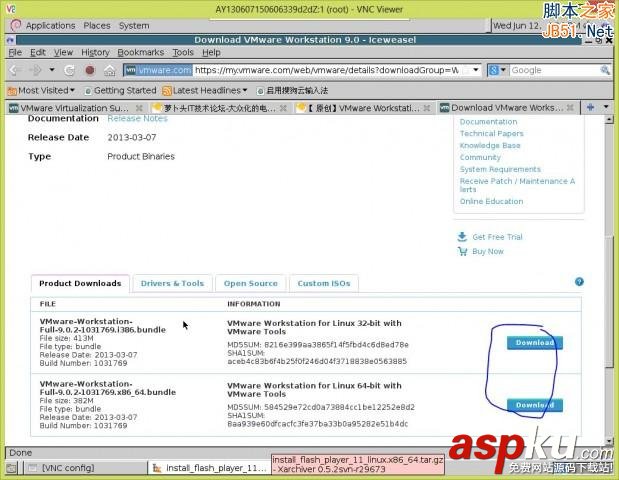
Task: Select the Drivers & Tools tab
Action: [x=172, y=283]
